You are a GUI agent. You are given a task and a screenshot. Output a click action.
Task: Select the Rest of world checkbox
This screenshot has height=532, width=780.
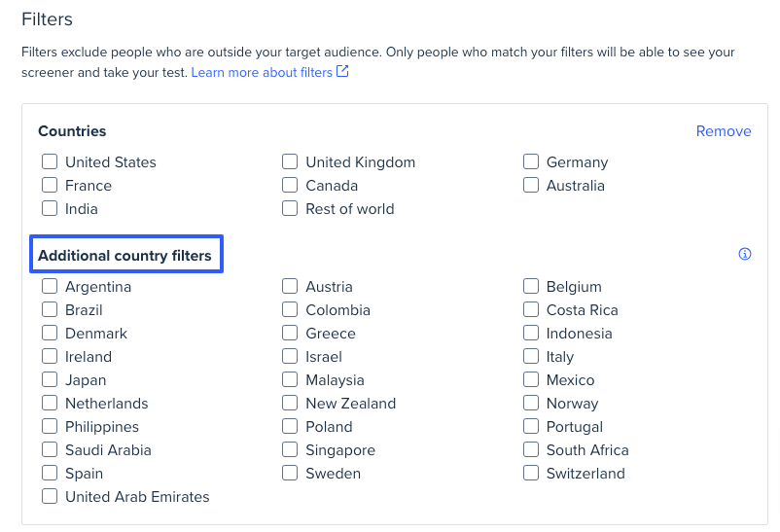coord(290,208)
